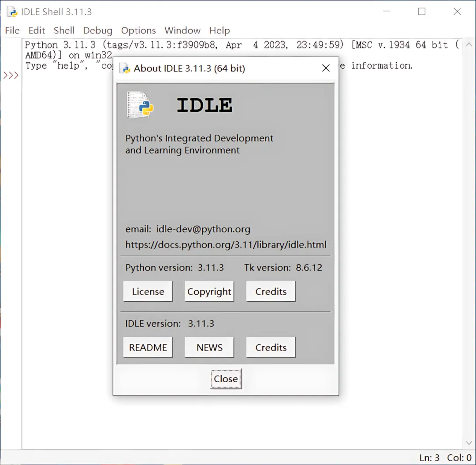Viewport: 476px width, 465px height.
Task: Click the large IDLE heading text
Action: coord(205,105)
